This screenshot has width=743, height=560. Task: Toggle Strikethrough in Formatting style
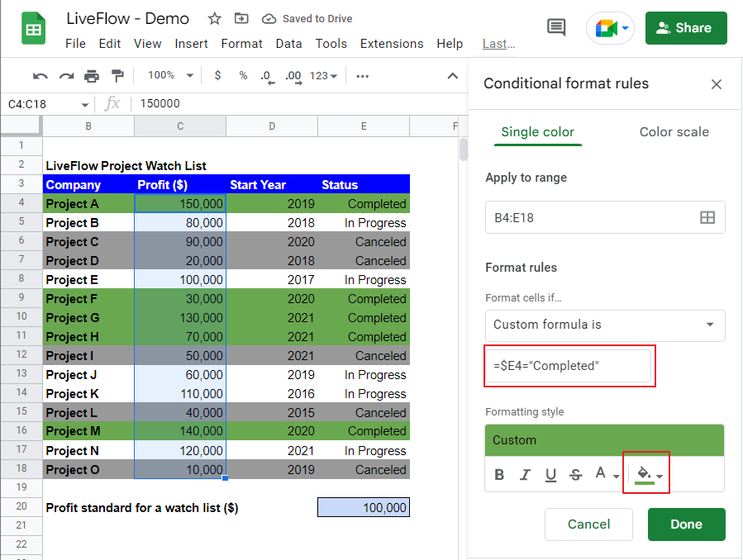(576, 474)
